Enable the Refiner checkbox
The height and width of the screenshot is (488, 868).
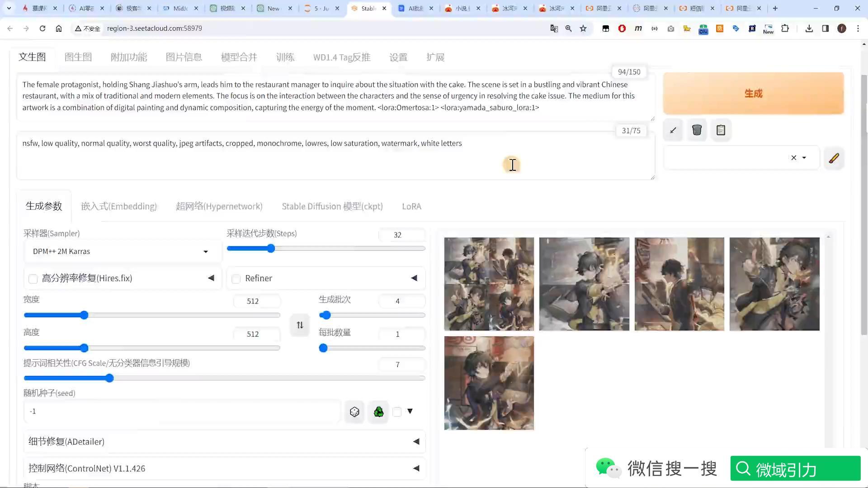click(x=236, y=279)
